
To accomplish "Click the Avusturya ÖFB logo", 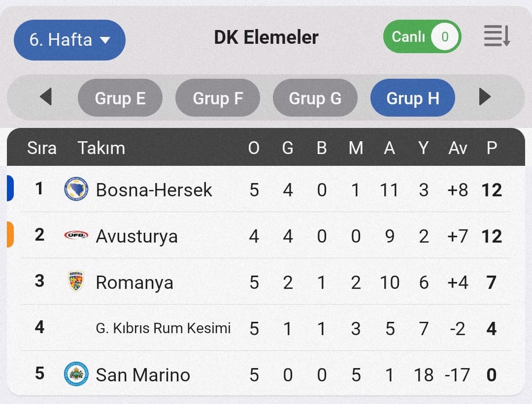I will 76,235.
